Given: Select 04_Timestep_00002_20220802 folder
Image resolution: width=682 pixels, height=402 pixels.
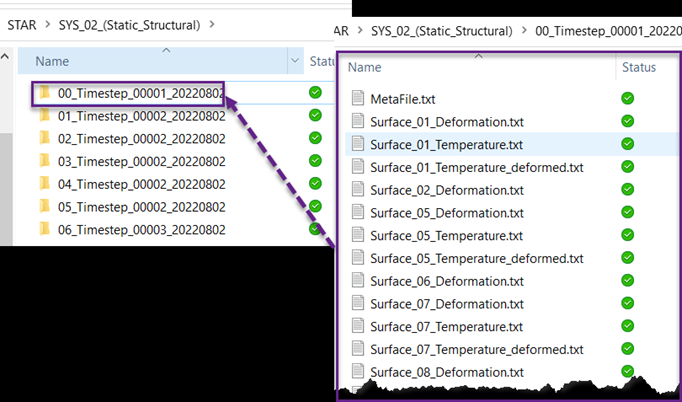Looking at the screenshot, I should [141, 184].
